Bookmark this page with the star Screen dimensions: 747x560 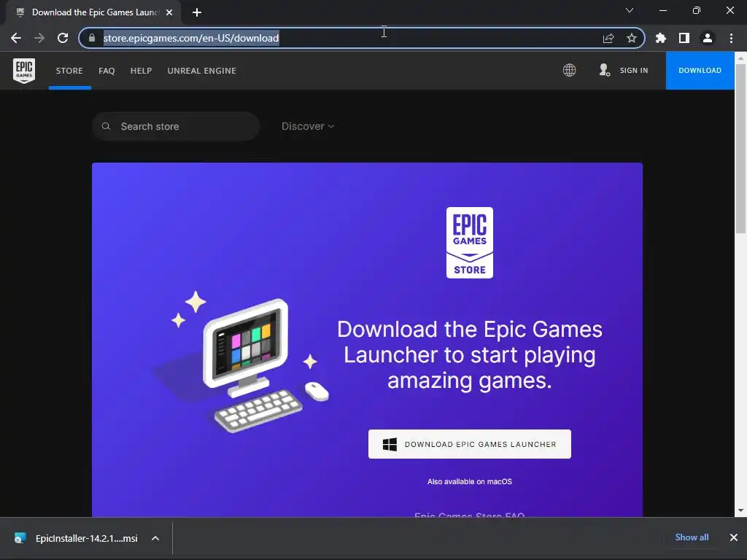(x=632, y=38)
